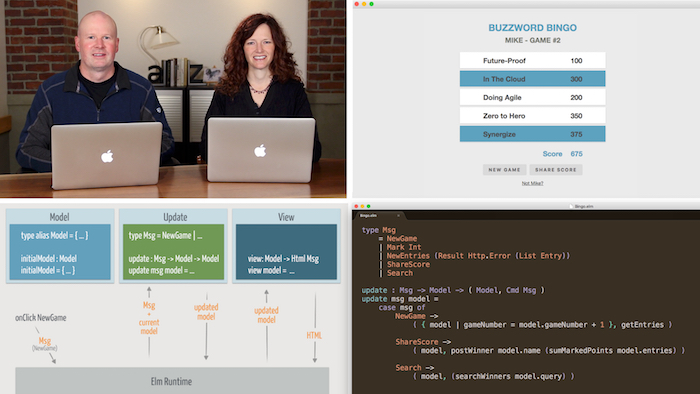
Task: Unmark the Synergize entry
Action: (533, 134)
